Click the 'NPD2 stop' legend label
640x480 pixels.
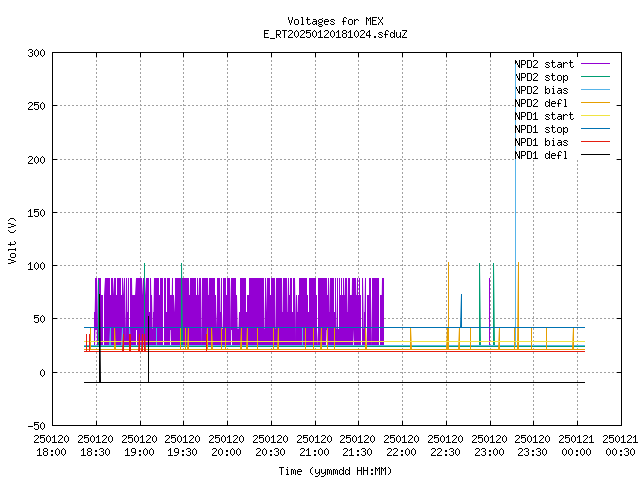pos(541,77)
